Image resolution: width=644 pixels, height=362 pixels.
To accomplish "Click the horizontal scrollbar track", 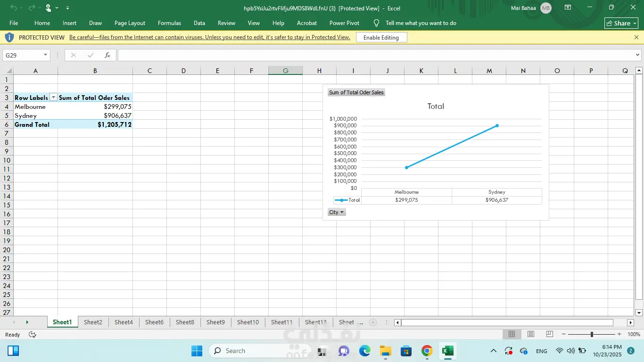I will tap(507, 322).
